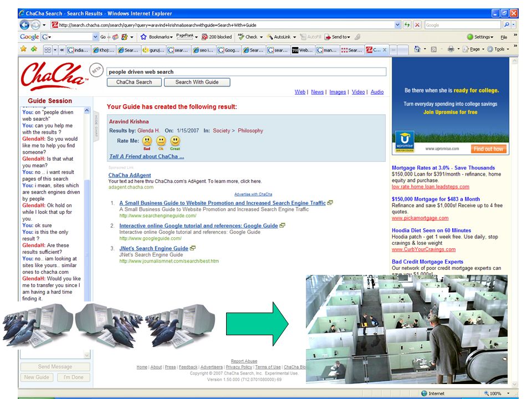Click the Society category link
532x399 pixels.
click(x=222, y=131)
